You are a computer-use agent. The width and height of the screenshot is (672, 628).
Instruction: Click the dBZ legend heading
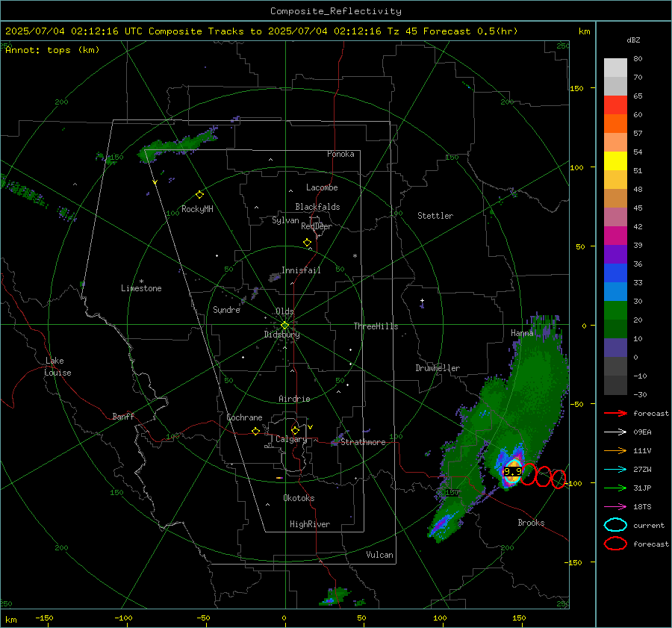tap(633, 40)
